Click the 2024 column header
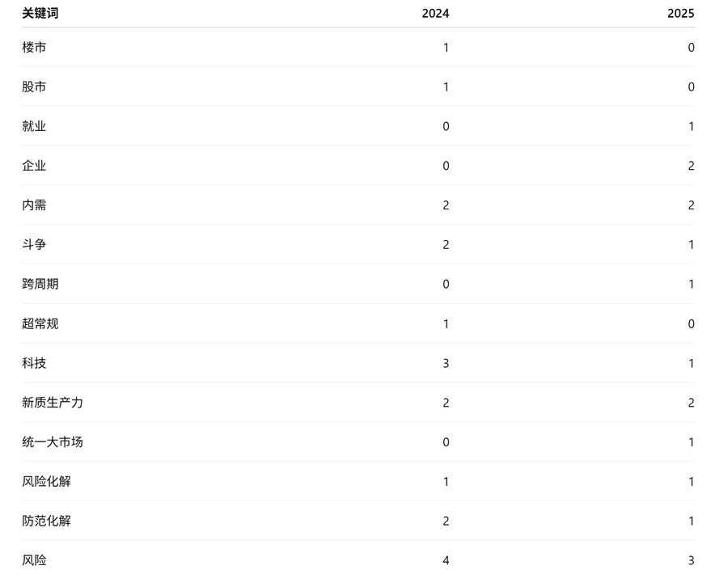This screenshot has width=728, height=587. point(435,14)
